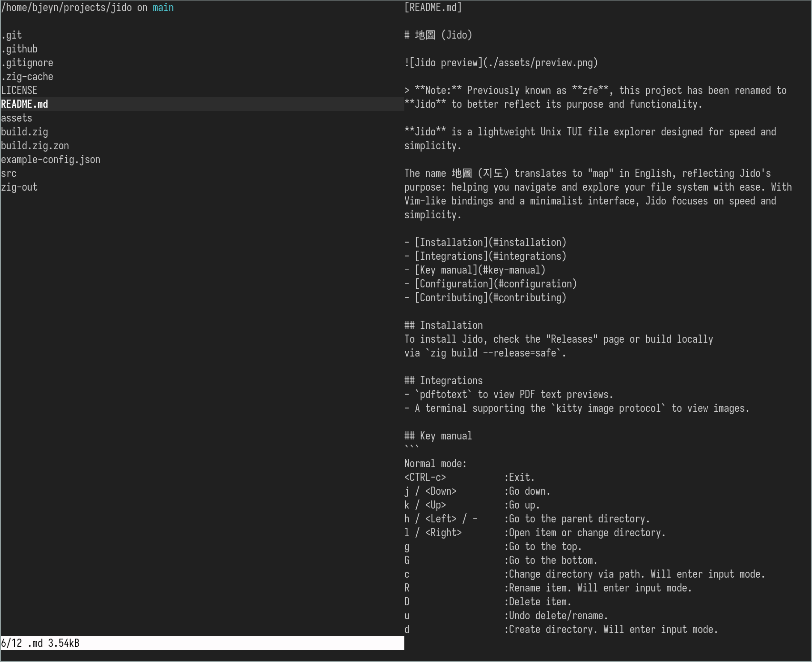Select the build.zig.zon file
Screen dimensions: 812x662
pos(35,146)
